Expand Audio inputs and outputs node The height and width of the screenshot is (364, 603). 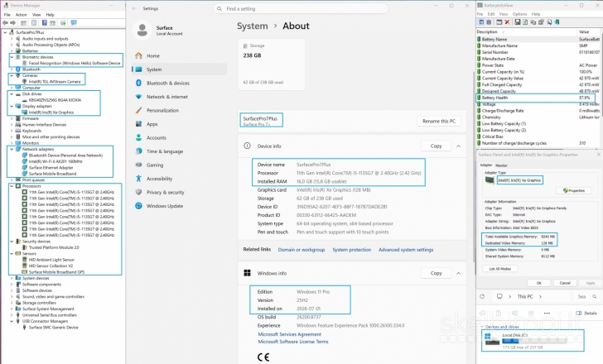click(12, 39)
